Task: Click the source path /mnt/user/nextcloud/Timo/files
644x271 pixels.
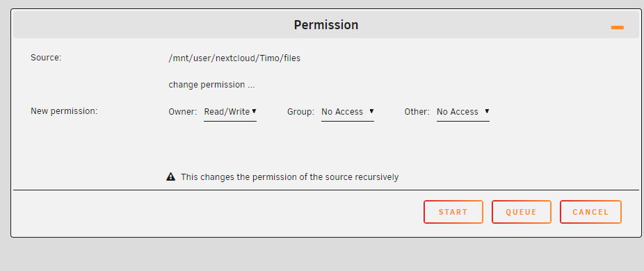Action: point(234,58)
